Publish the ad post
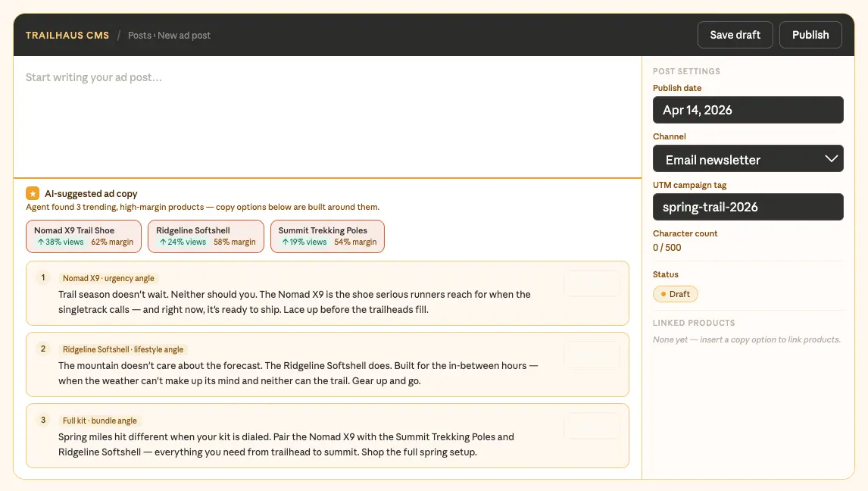Viewport: 868px width, 491px height. (x=810, y=35)
